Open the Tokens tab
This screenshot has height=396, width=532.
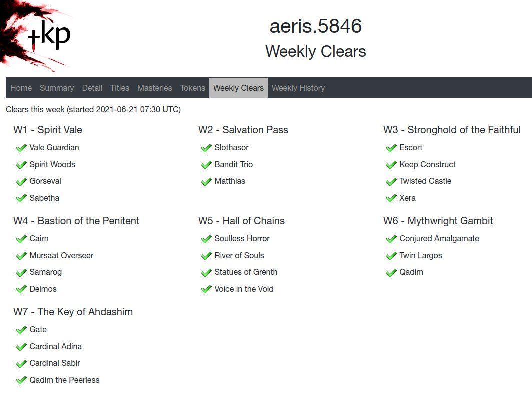coord(193,88)
